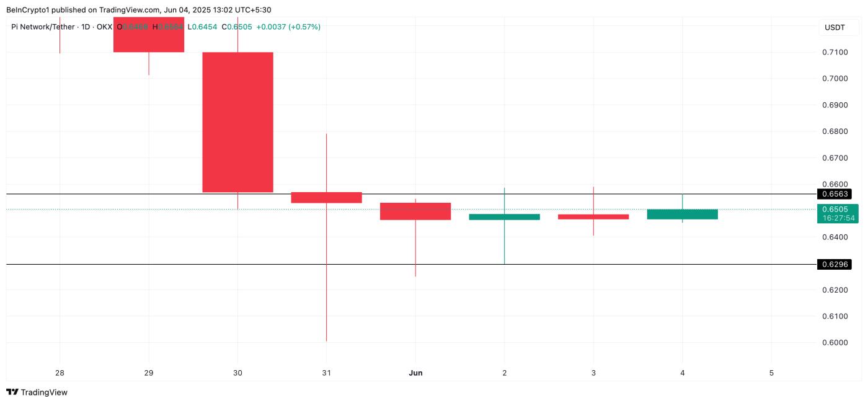Select the 0.6563 price label tag
This screenshot has width=868, height=403.
click(x=835, y=194)
